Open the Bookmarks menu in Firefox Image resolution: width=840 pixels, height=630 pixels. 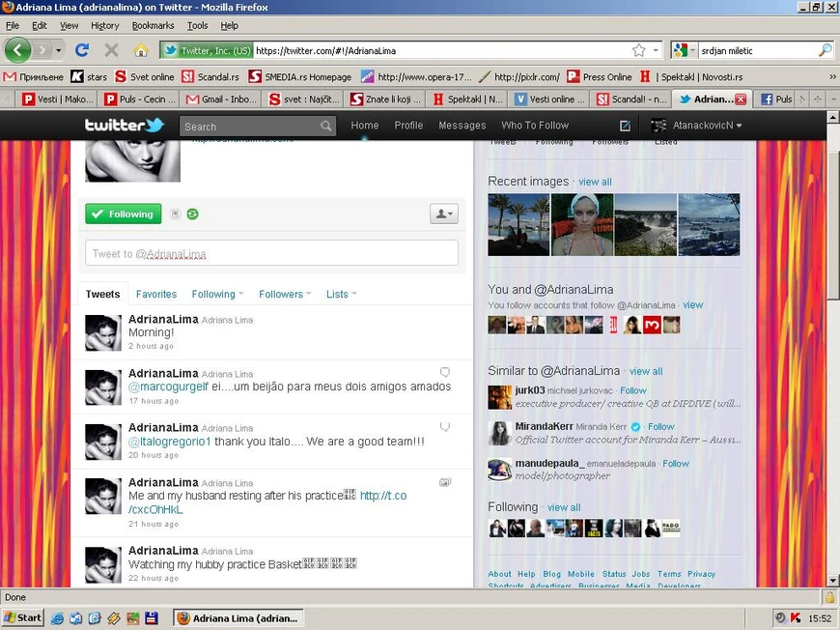pyautogui.click(x=154, y=25)
